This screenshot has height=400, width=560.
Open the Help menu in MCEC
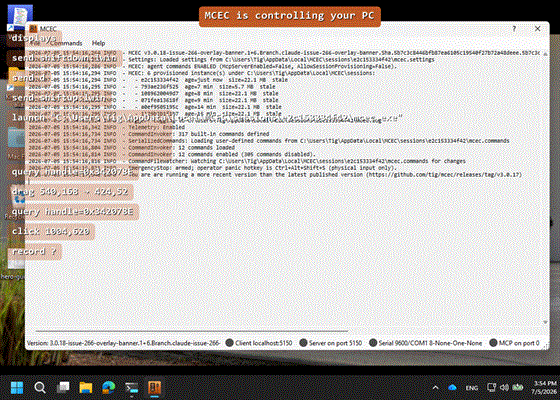[x=99, y=43]
